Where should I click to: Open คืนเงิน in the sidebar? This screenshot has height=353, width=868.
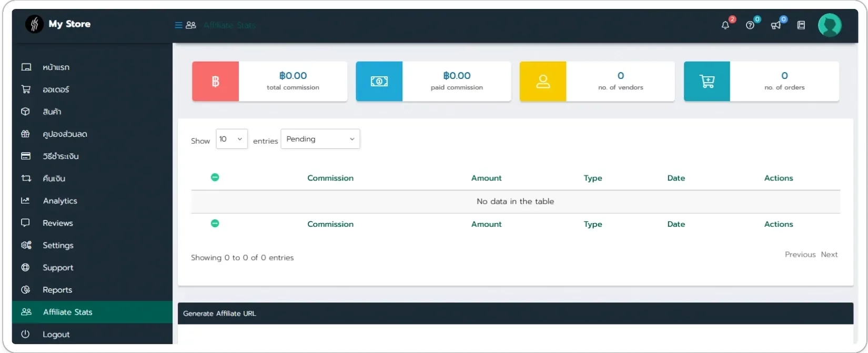(x=92, y=178)
